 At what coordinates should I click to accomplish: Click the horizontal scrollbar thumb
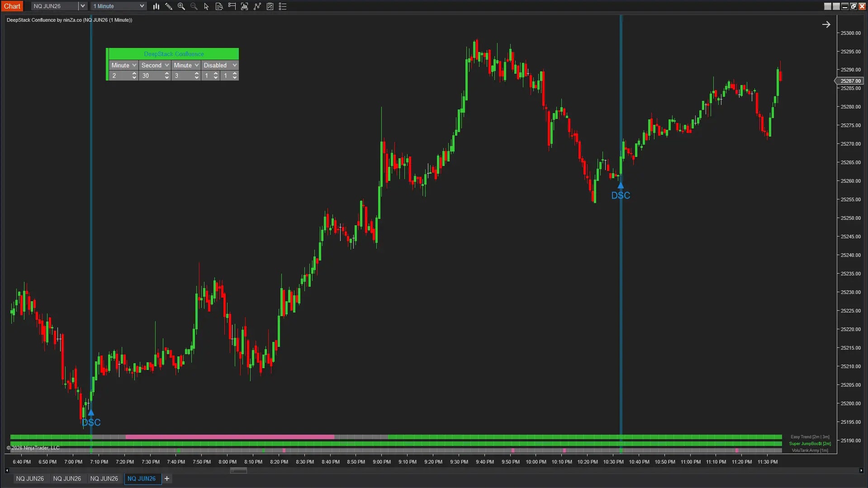coord(238,470)
